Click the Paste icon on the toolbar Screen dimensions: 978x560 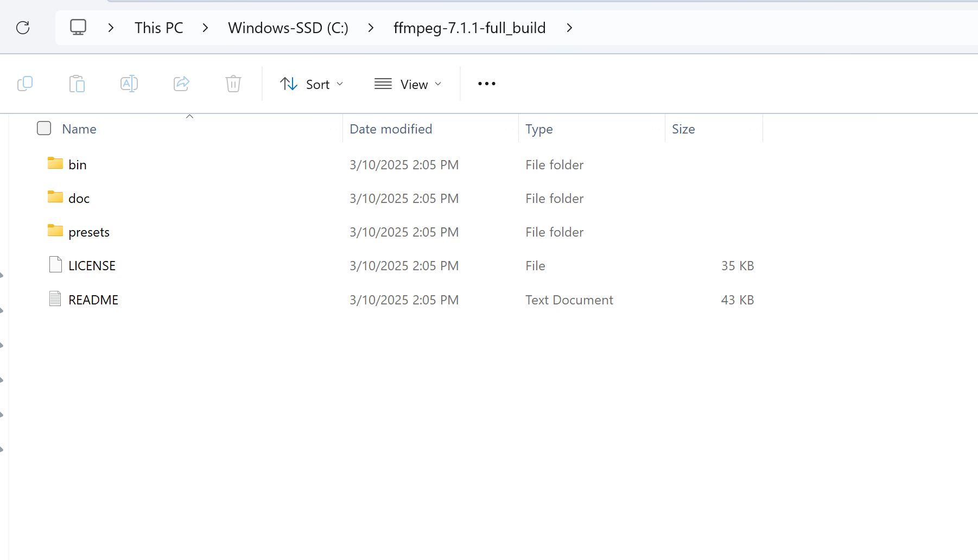(77, 84)
